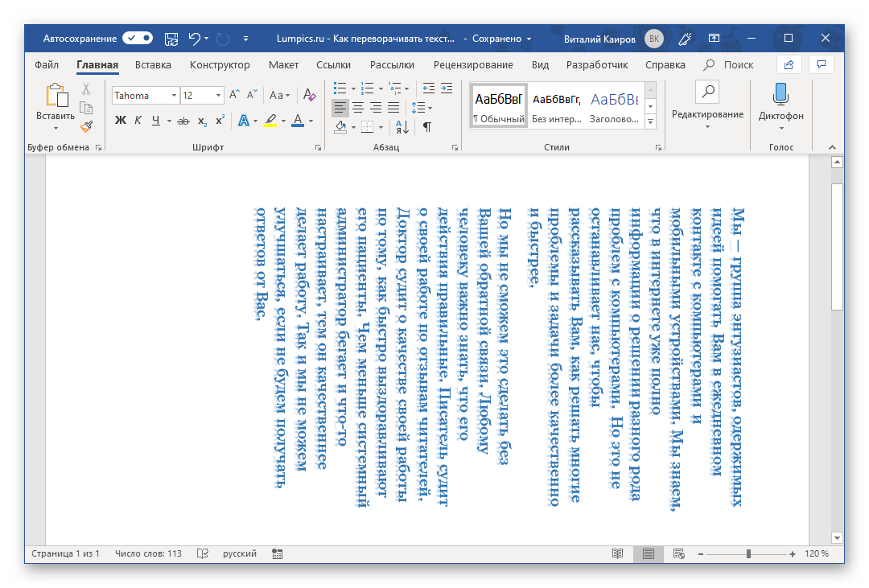Image resolution: width=869 pixels, height=588 pixels.
Task: Click the Save icon in title bar
Action: (x=171, y=39)
